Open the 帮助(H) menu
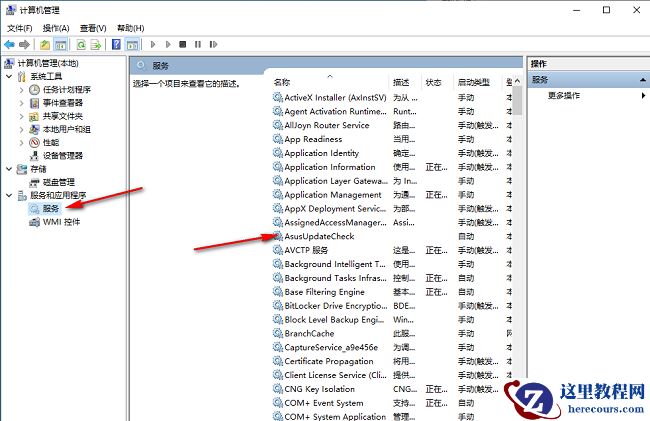This screenshot has height=421, width=650. 131,28
